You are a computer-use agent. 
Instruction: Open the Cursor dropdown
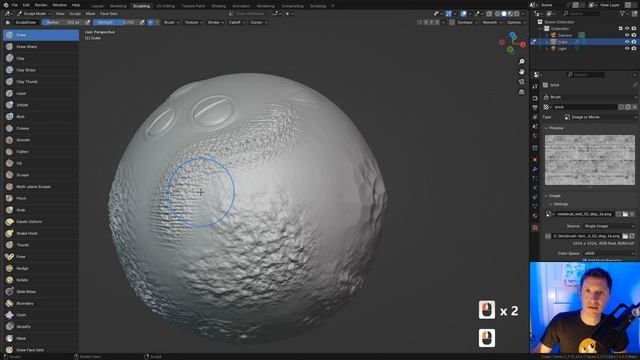tap(258, 22)
